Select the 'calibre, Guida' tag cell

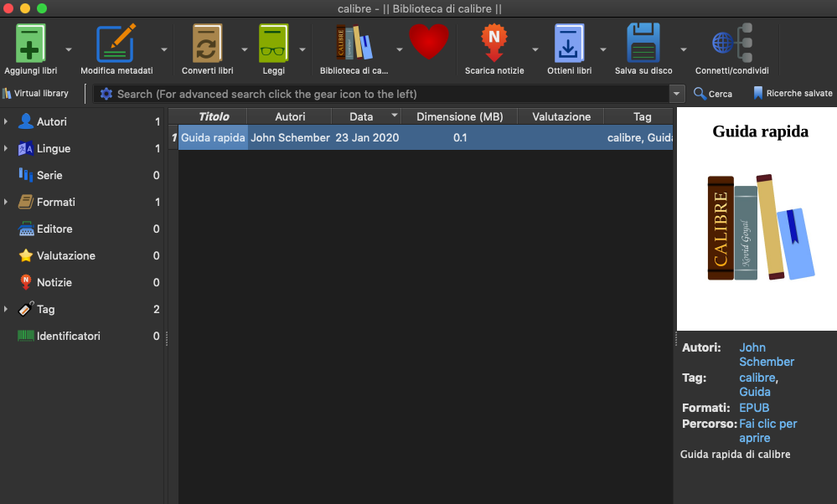(639, 137)
